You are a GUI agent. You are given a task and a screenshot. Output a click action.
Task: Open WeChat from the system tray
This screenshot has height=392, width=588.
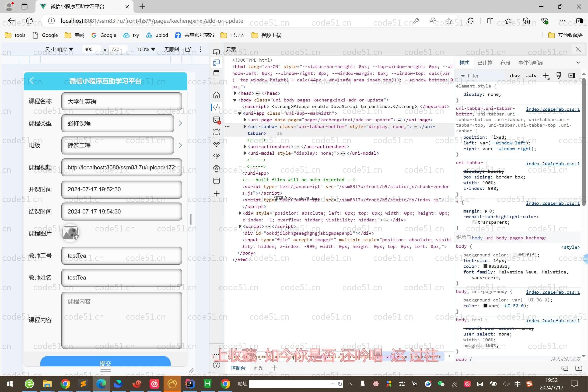441,384
